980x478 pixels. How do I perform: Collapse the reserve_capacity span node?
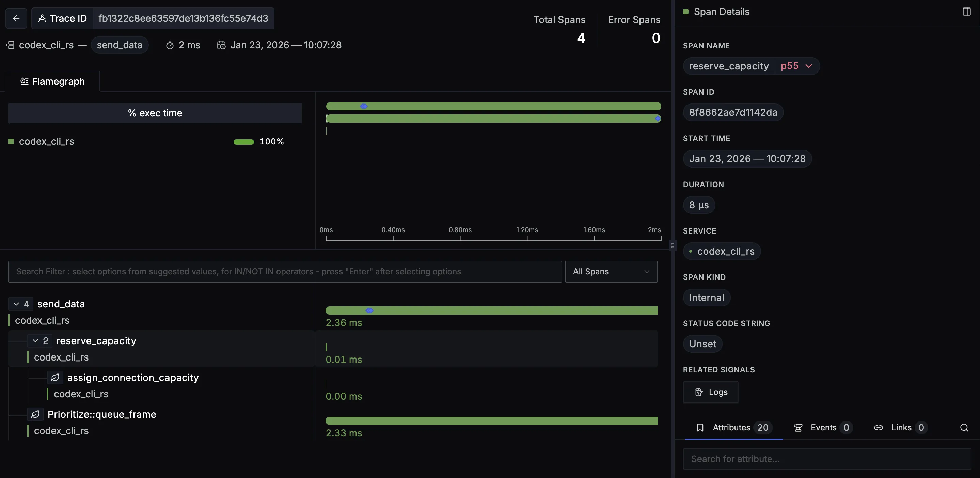(x=35, y=341)
